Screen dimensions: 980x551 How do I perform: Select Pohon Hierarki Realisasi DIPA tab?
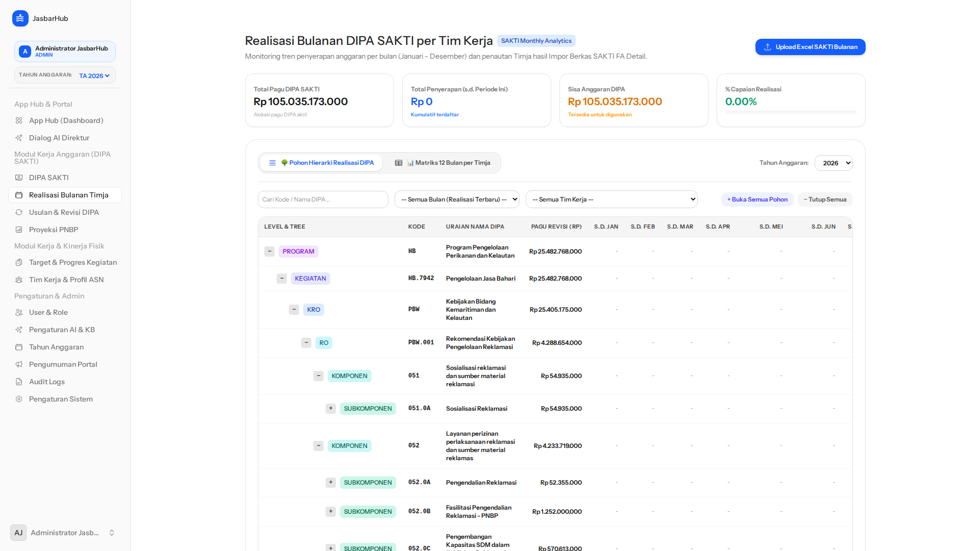point(322,163)
